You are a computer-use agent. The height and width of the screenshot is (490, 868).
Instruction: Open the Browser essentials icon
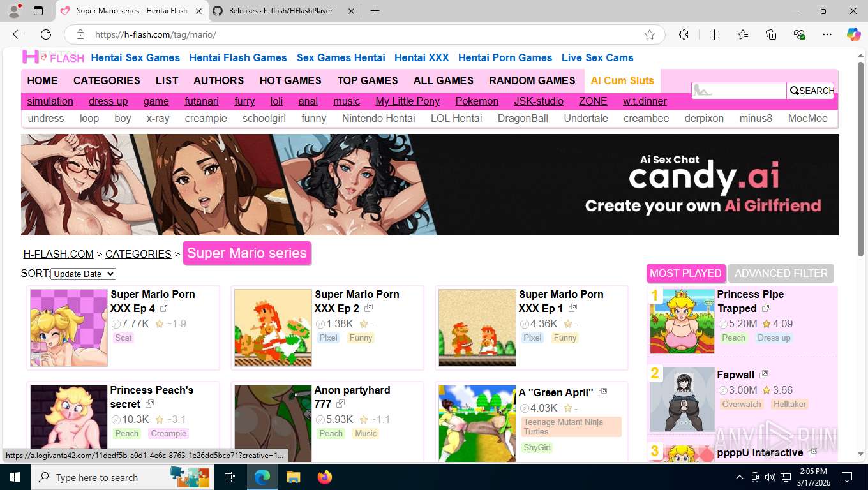[x=799, y=34]
